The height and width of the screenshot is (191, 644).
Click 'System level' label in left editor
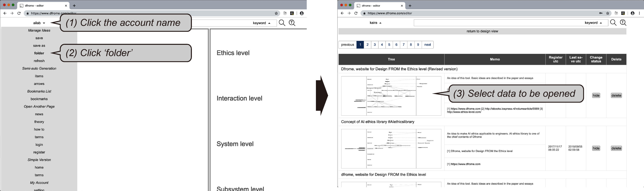[235, 144]
